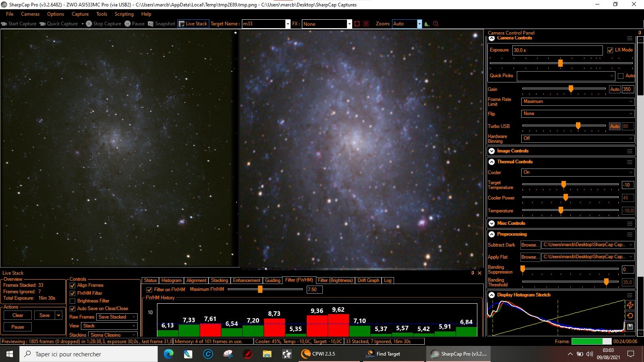The height and width of the screenshot is (362, 644).
Task: Toggle the Live Stack toolbar button
Action: click(x=193, y=24)
